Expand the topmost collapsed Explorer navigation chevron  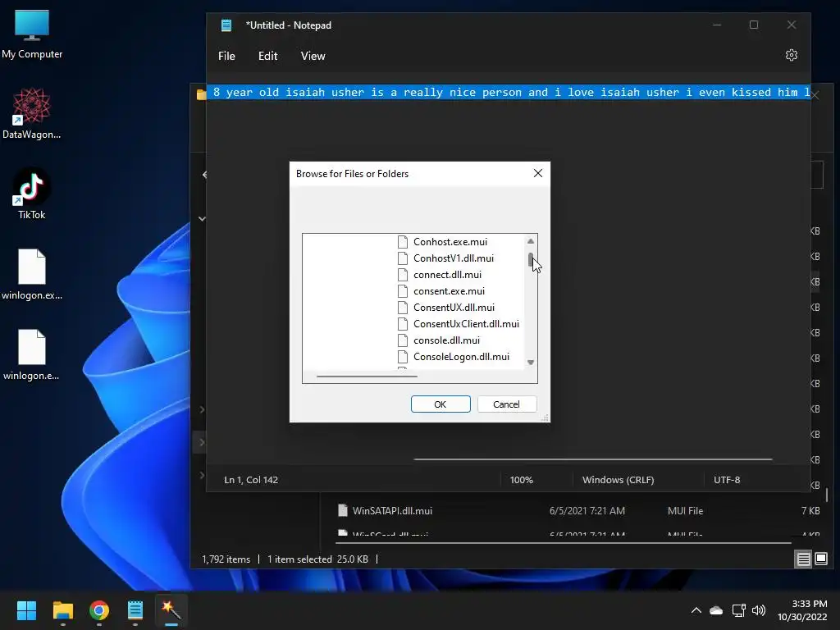(202, 410)
